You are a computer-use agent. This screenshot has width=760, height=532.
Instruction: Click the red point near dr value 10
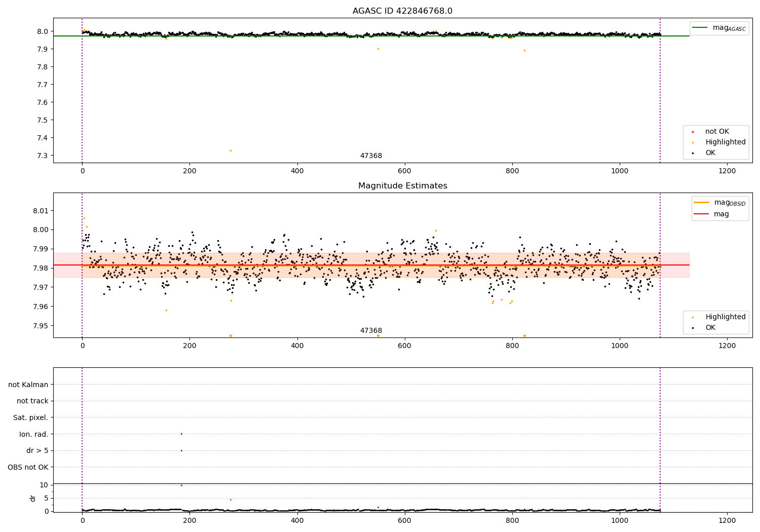coord(181,485)
